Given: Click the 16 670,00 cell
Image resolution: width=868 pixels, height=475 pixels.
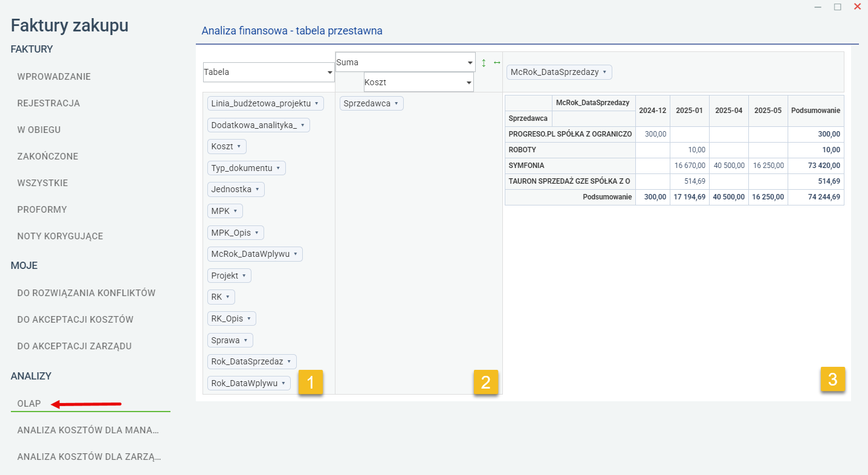Looking at the screenshot, I should coord(690,166).
